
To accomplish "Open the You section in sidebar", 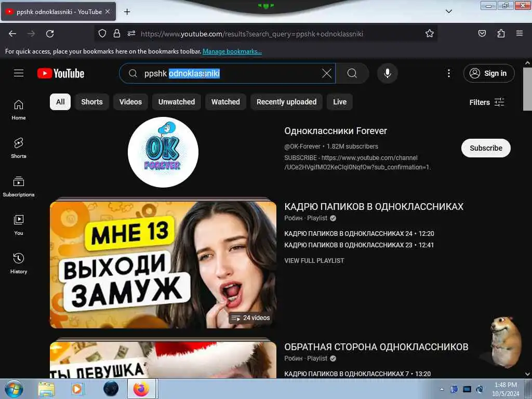I will 19,225.
